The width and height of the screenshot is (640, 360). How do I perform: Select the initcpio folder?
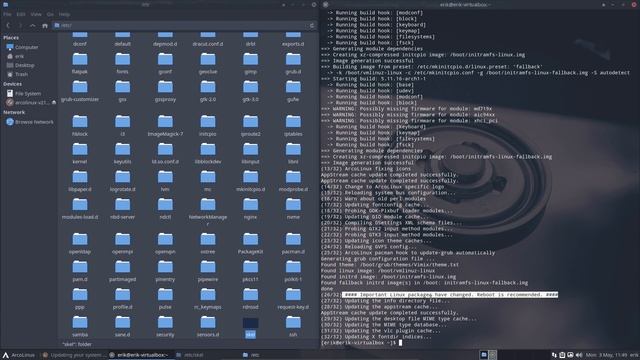[x=208, y=126]
